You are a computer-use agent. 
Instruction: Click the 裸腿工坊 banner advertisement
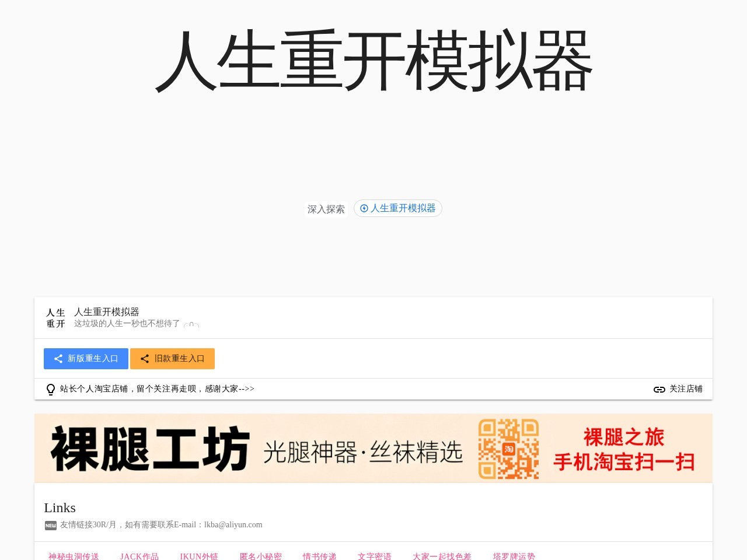pos(233,448)
